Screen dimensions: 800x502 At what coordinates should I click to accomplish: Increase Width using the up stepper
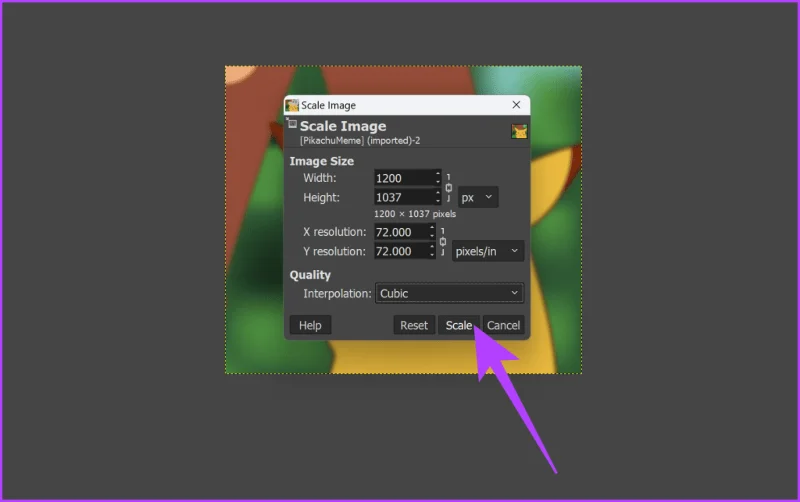pyautogui.click(x=438, y=174)
